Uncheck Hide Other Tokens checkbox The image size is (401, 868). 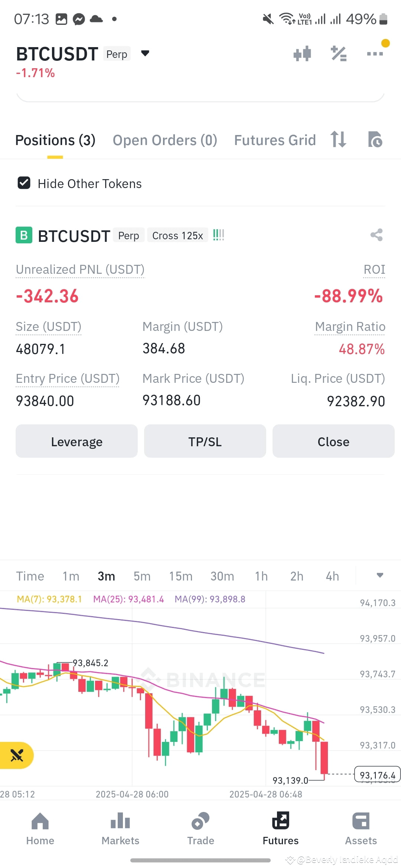coord(24,183)
